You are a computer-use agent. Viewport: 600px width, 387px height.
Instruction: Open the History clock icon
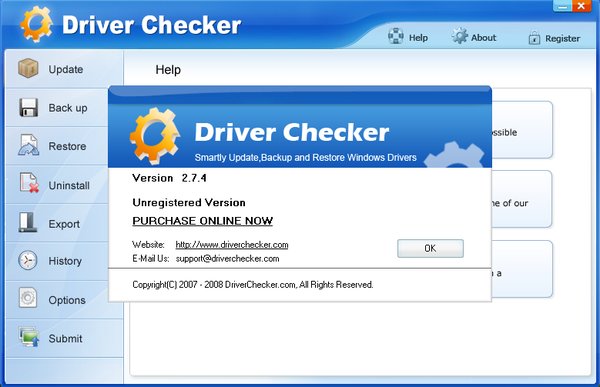point(28,260)
